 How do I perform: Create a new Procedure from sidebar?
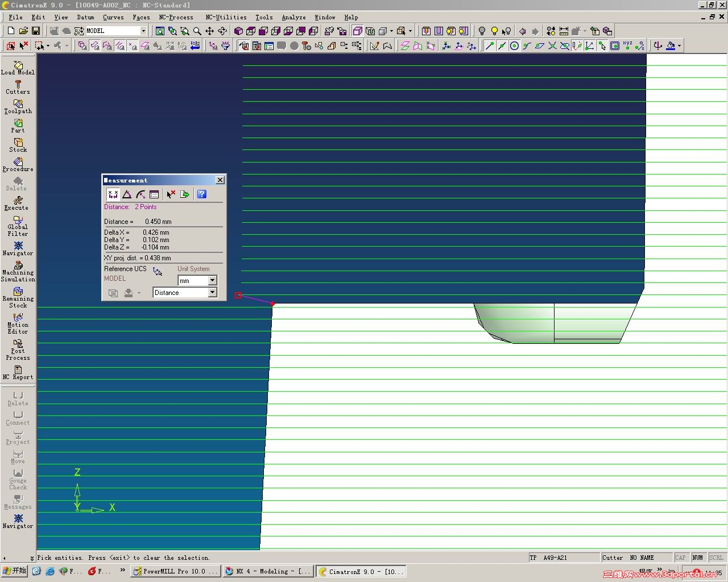click(x=18, y=165)
